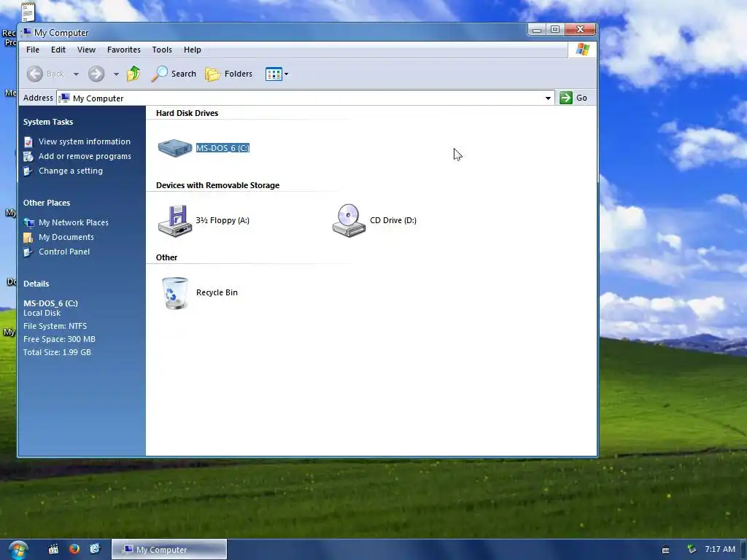The height and width of the screenshot is (560, 747).
Task: Open the Help menu
Action: click(x=193, y=50)
